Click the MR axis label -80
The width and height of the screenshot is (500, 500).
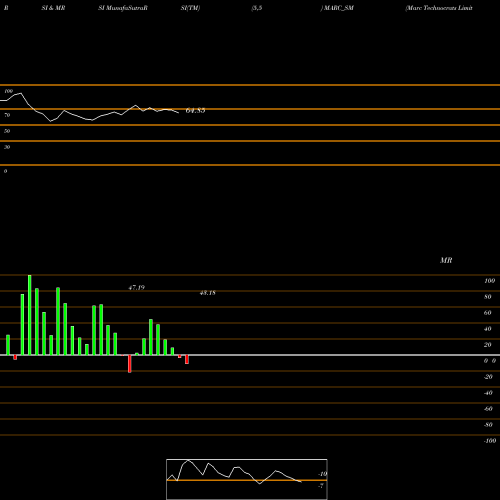click(x=488, y=425)
